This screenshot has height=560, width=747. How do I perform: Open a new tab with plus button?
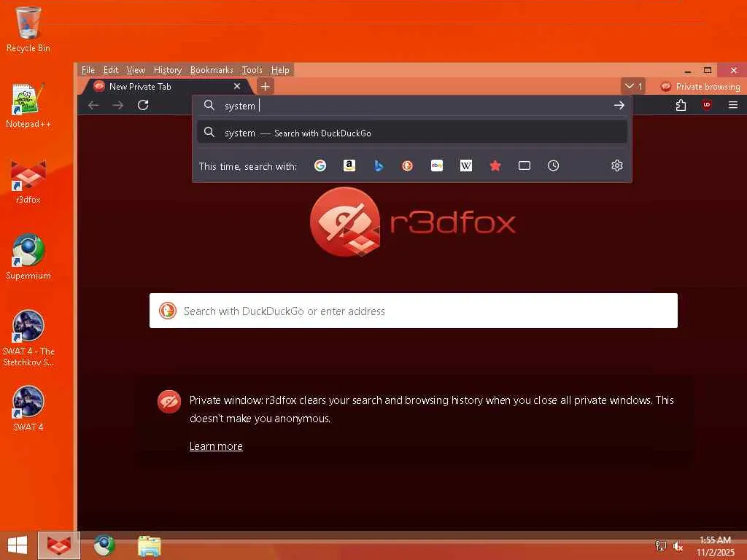tap(266, 86)
